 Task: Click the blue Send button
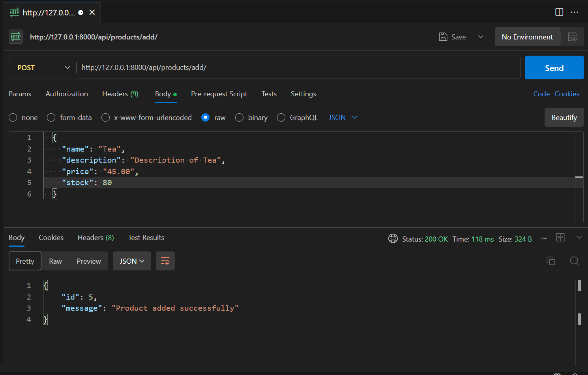click(x=554, y=67)
